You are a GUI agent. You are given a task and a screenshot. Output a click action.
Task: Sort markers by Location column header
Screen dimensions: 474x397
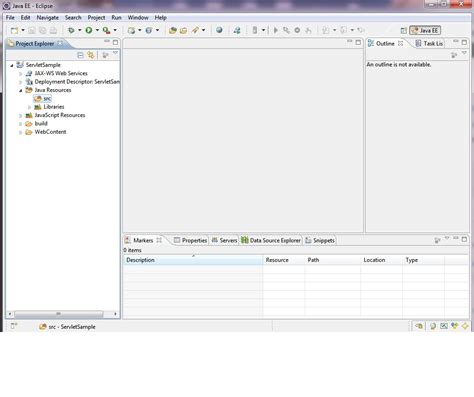pos(381,260)
